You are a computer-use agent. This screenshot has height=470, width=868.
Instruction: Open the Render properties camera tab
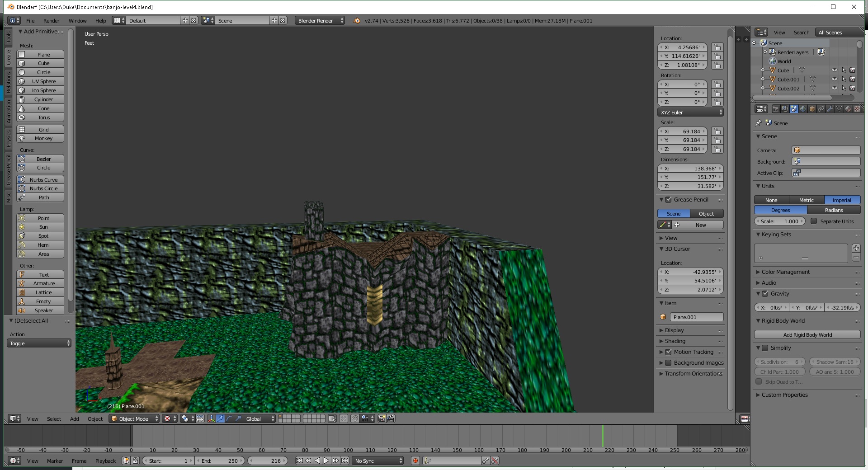[x=776, y=109]
